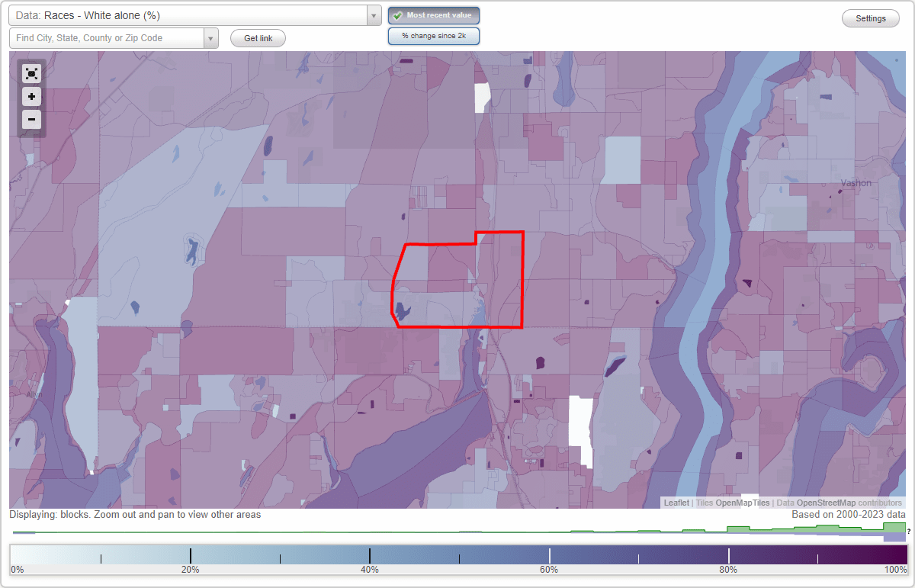Select the red-outlined map region

click(457, 282)
